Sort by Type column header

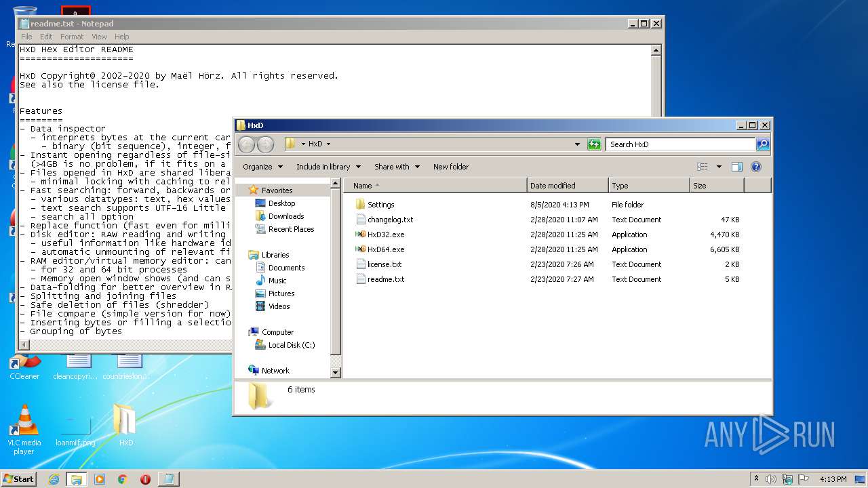click(x=649, y=186)
